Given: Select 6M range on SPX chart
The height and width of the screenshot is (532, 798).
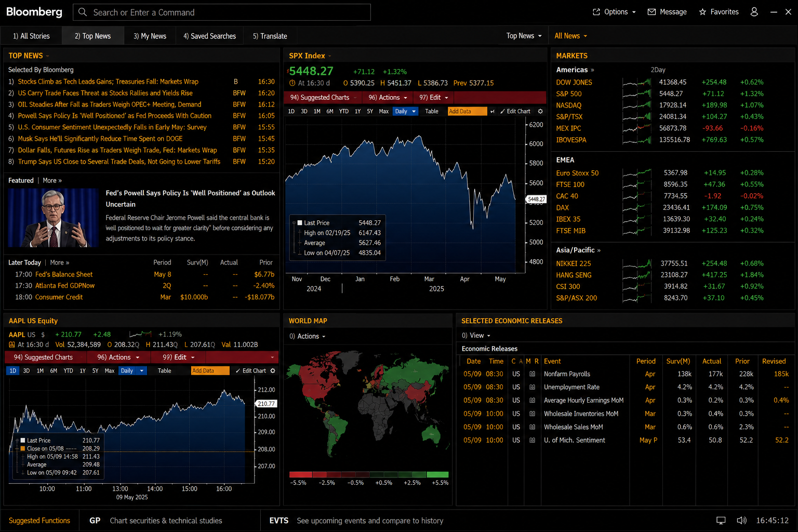Looking at the screenshot, I should [x=330, y=111].
